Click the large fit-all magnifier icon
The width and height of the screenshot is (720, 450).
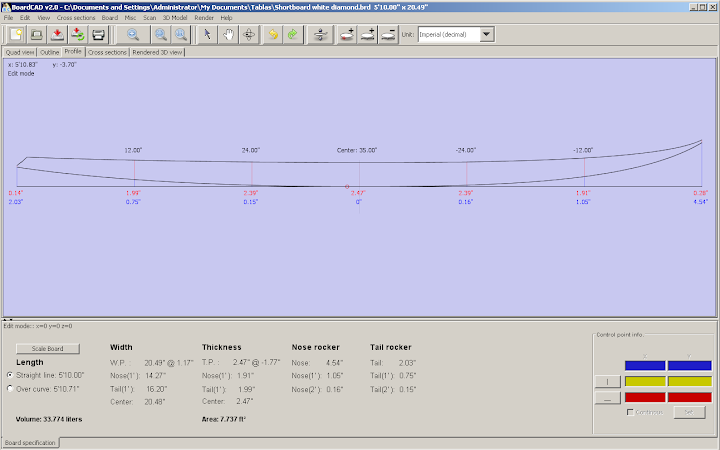133,34
